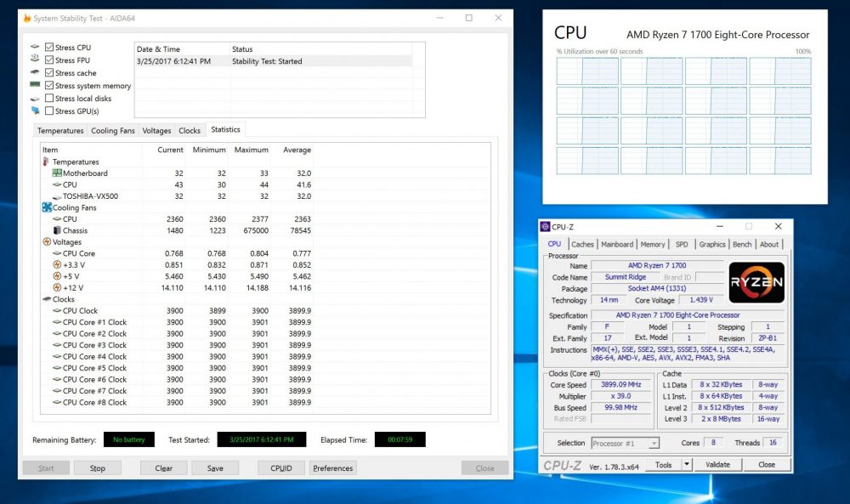Save the stability test results

215,468
